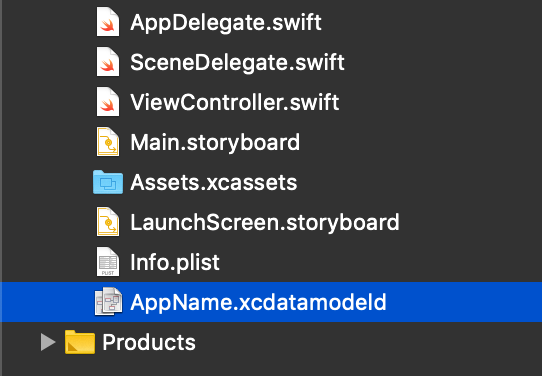Select the Info.plist file name

175,263
